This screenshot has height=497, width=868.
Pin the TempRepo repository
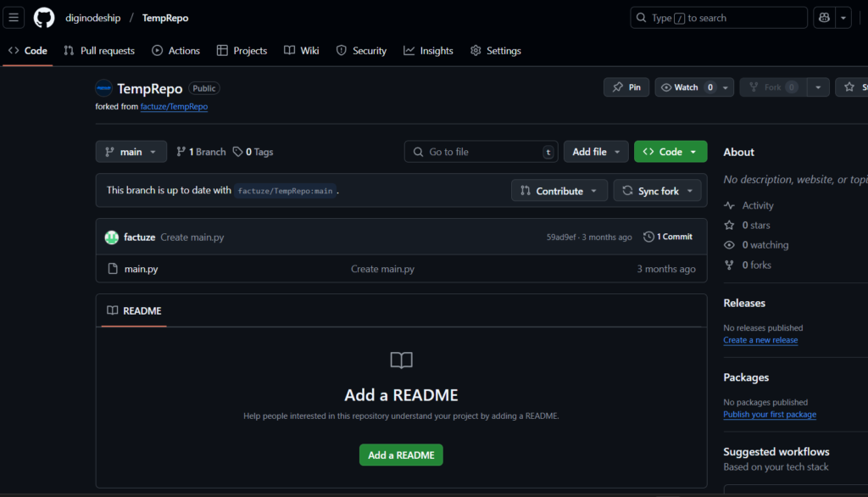click(x=626, y=87)
